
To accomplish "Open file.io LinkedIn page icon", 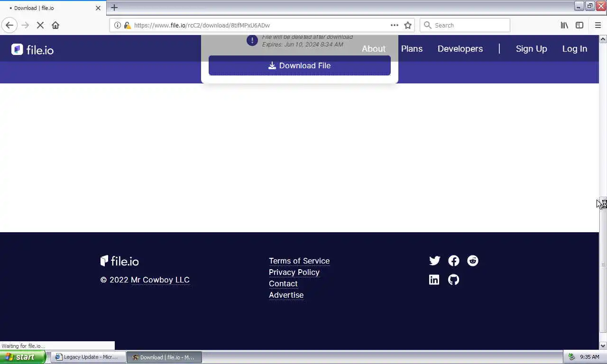I will 434,280.
